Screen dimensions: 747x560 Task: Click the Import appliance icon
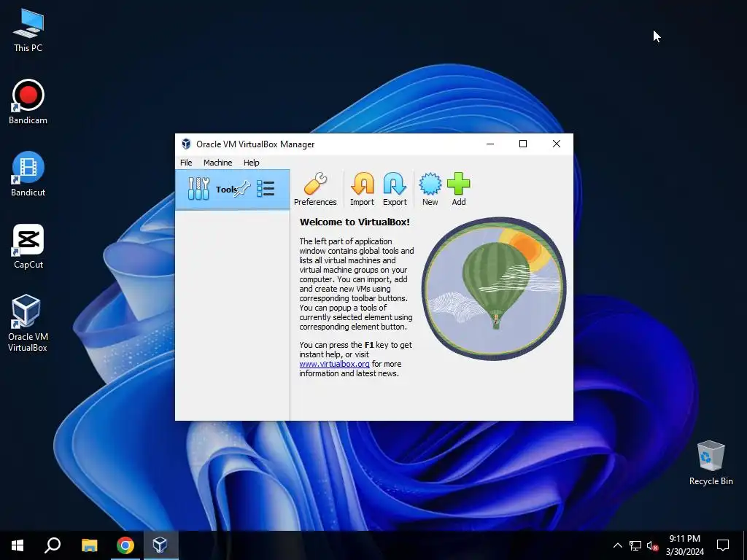point(362,189)
